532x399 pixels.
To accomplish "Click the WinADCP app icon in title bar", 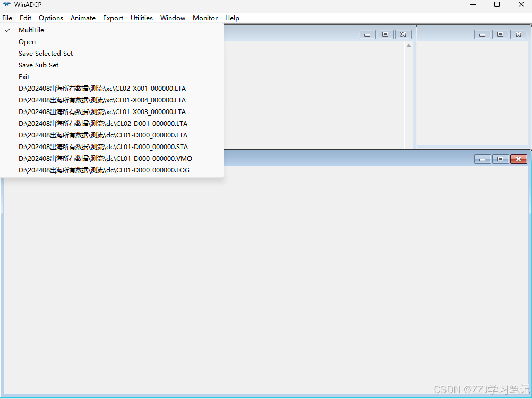I will tap(7, 5).
